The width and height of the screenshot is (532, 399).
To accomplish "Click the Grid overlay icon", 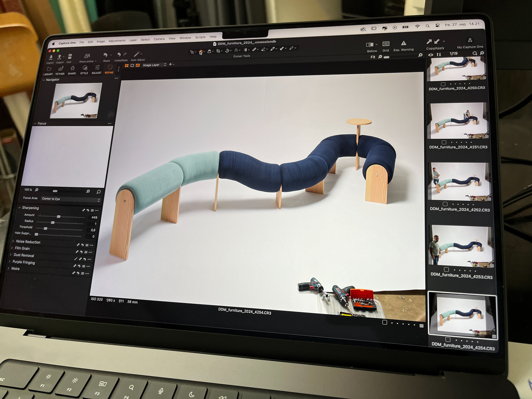I will coord(386,44).
